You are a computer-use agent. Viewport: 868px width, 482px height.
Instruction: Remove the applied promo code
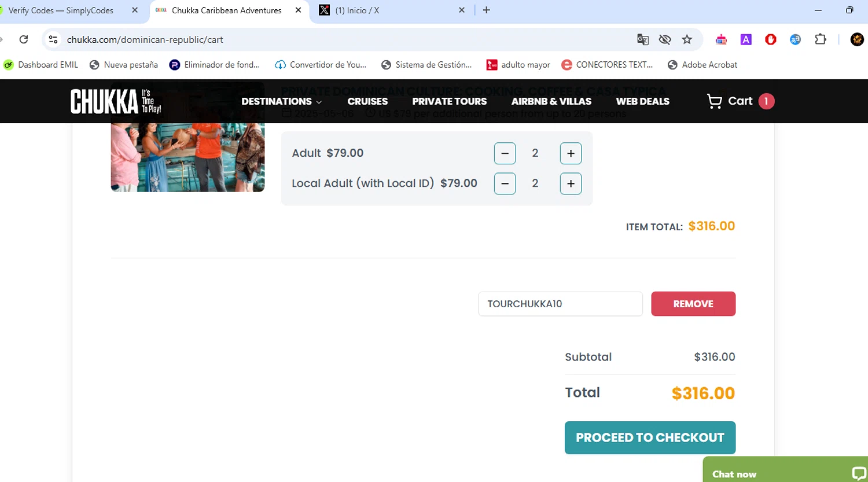tap(693, 304)
